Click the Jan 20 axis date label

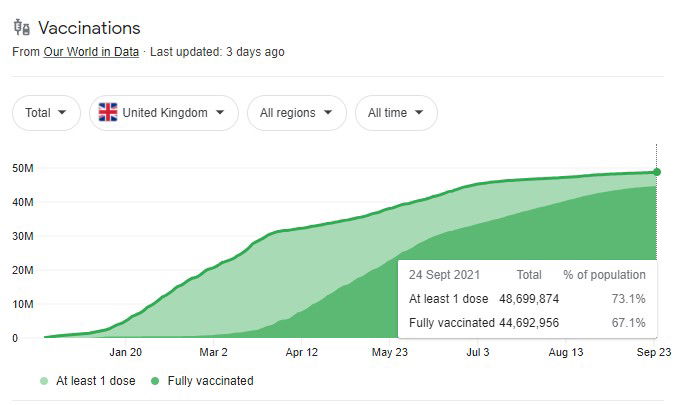click(x=125, y=352)
